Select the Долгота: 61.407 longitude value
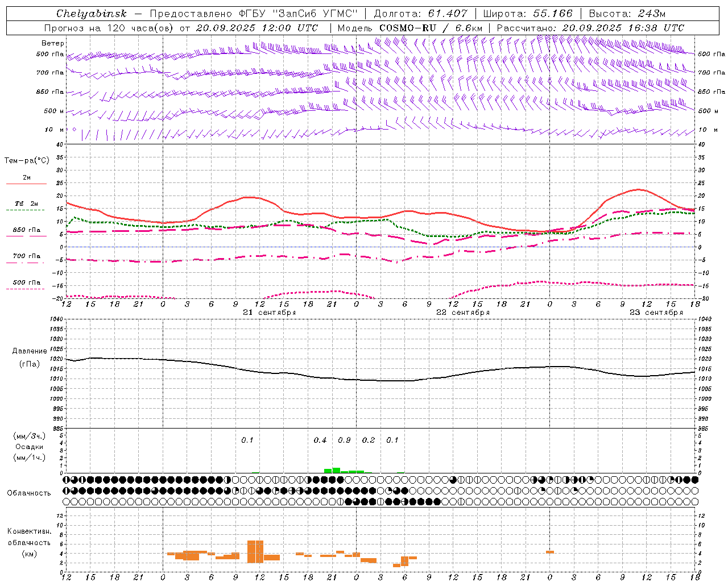This screenshot has height=582, width=728. coord(421,14)
